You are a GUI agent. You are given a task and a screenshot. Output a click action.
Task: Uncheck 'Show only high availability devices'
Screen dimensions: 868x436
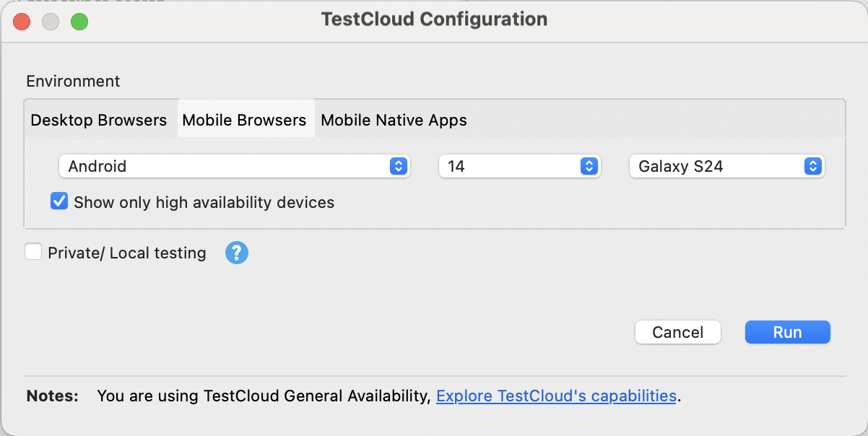pos(59,201)
